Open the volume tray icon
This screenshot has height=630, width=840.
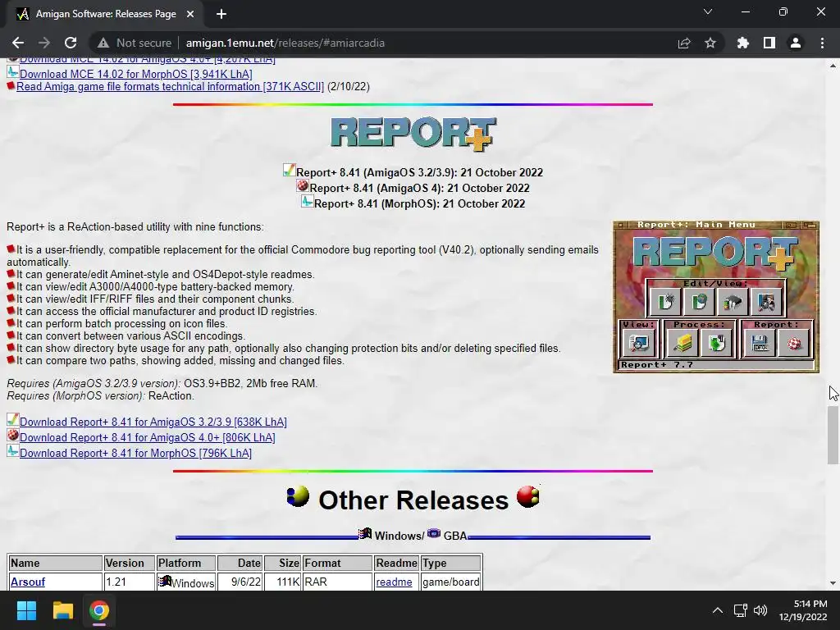point(760,610)
